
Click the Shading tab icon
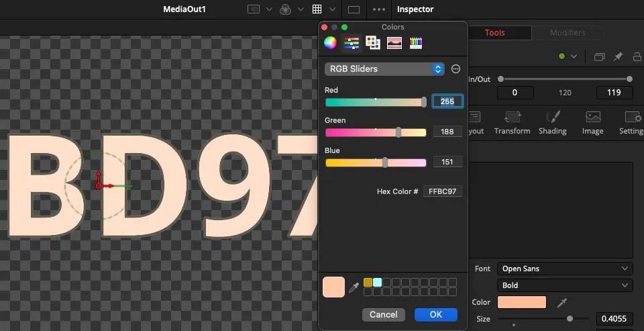[552, 123]
